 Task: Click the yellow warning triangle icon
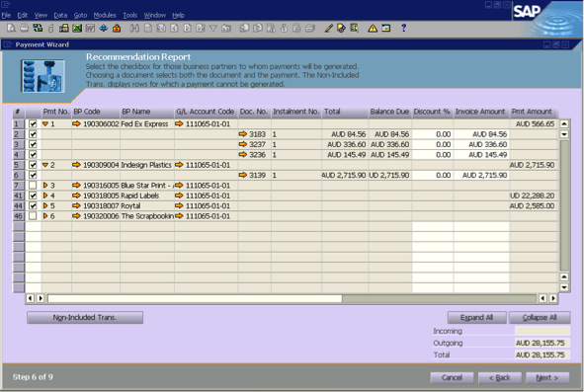(x=373, y=28)
